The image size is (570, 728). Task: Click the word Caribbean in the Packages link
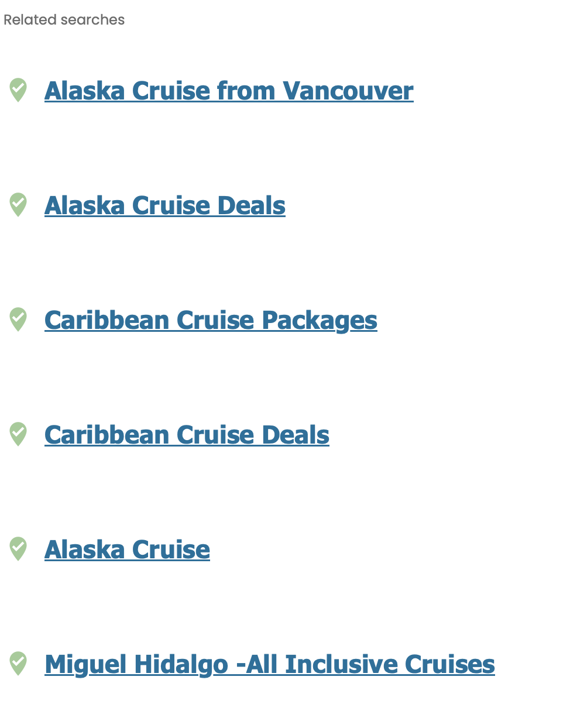[x=107, y=321]
